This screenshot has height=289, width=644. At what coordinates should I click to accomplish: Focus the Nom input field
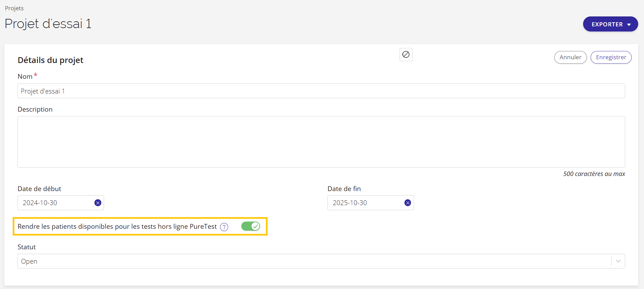click(x=321, y=91)
